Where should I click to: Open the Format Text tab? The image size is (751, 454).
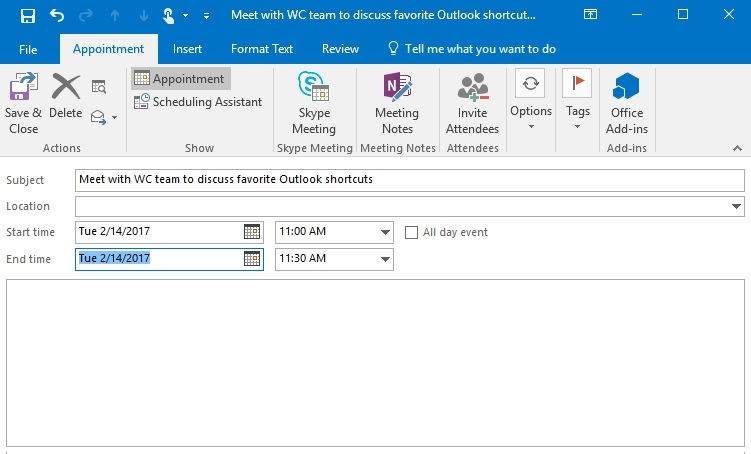click(262, 49)
